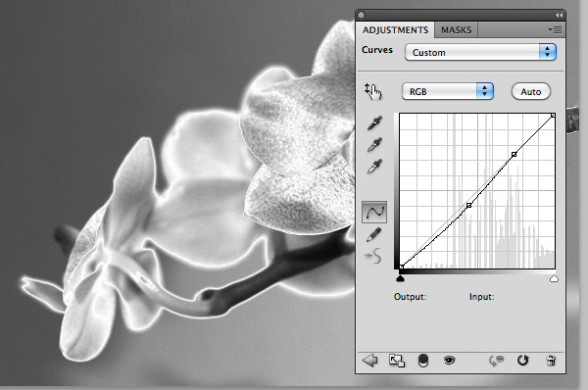Switch panel to expanded view icon
Viewport: 588px width, 390px height.
[x=397, y=361]
